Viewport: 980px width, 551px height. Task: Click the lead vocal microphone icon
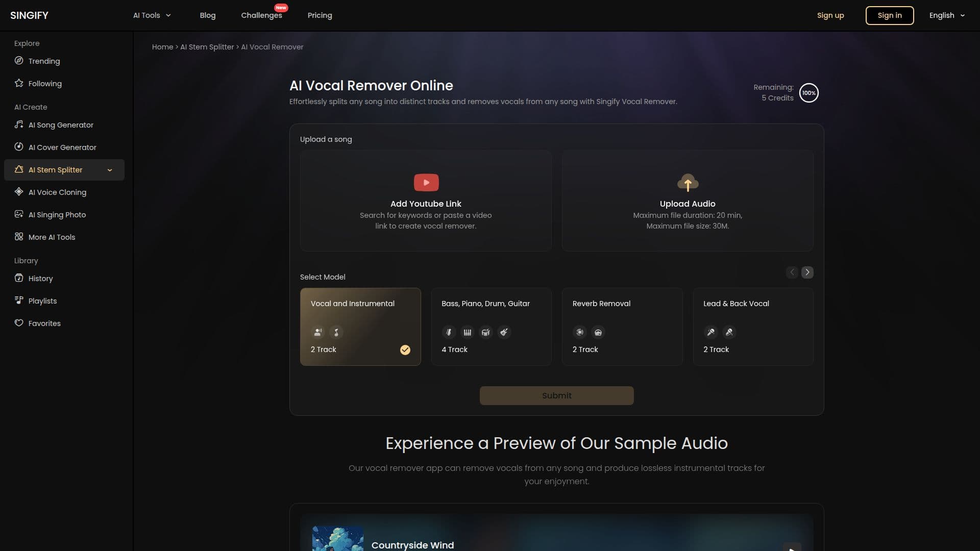click(x=710, y=333)
